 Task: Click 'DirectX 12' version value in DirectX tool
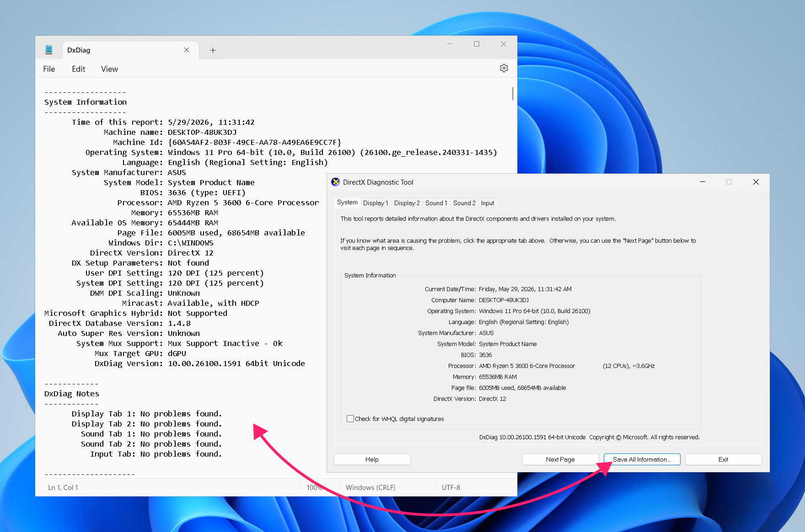pyautogui.click(x=493, y=399)
